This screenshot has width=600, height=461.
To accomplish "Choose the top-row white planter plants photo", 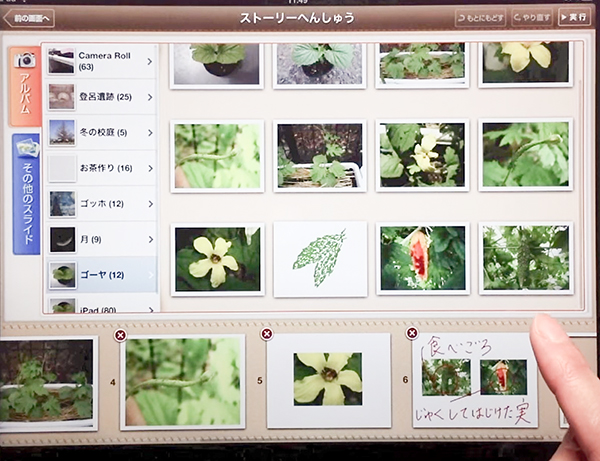I will pyautogui.click(x=422, y=65).
